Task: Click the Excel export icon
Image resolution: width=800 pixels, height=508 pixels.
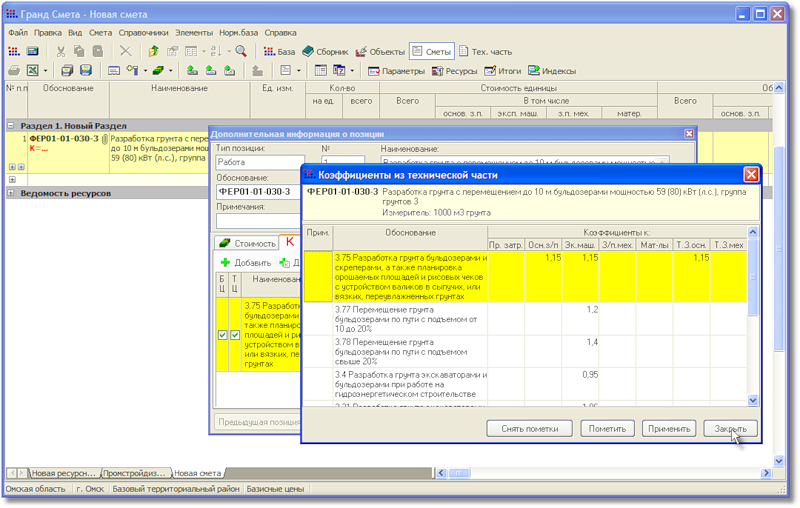Action: 33,71
